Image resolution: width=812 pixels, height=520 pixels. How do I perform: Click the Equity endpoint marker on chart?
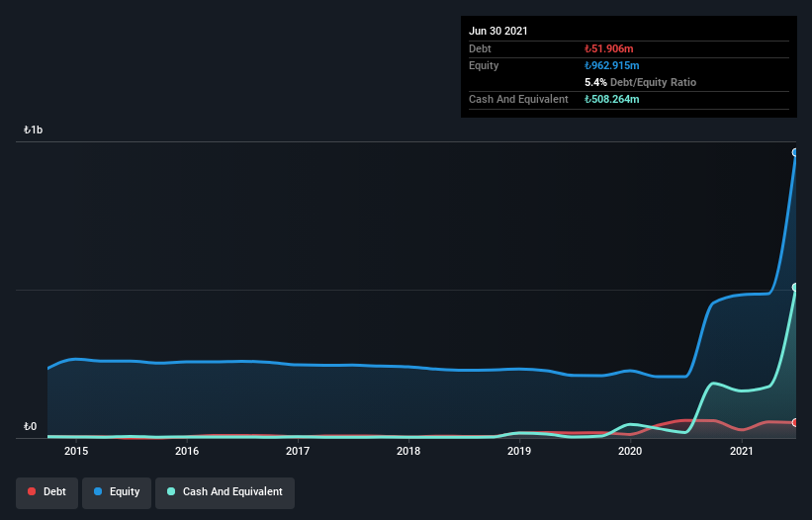pyautogui.click(x=795, y=152)
